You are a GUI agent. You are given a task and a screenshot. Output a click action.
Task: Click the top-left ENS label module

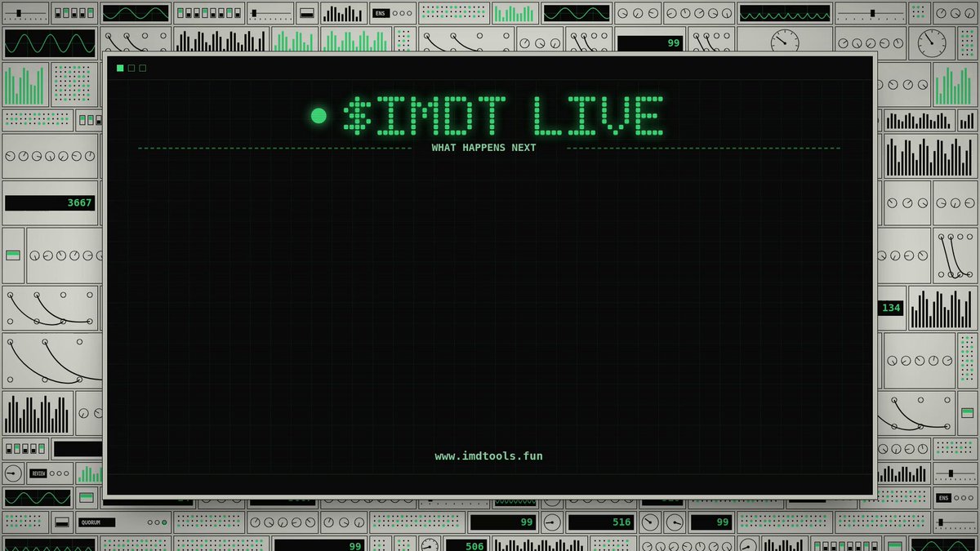(x=381, y=13)
